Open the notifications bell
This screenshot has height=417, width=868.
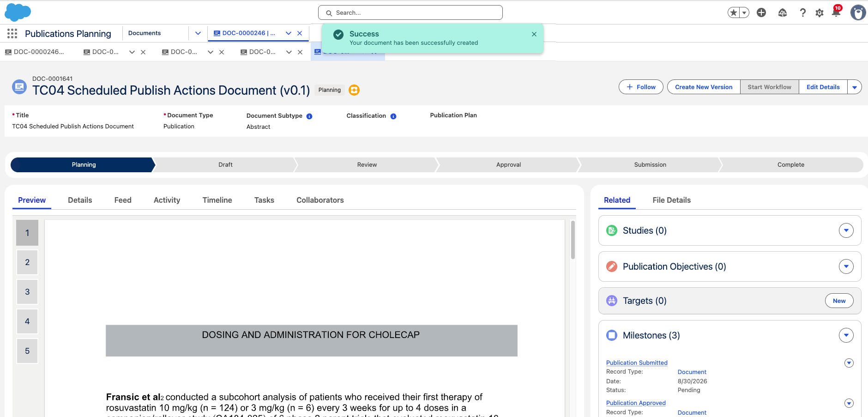point(836,12)
